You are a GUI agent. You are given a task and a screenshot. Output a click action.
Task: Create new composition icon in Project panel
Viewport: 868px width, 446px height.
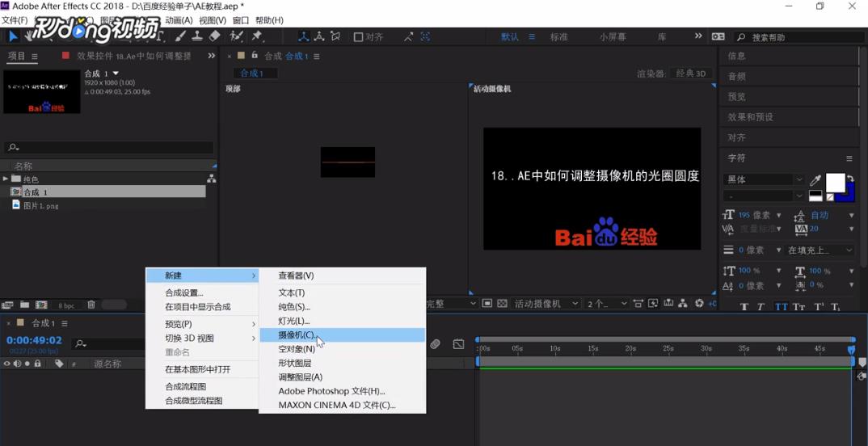tap(41, 305)
